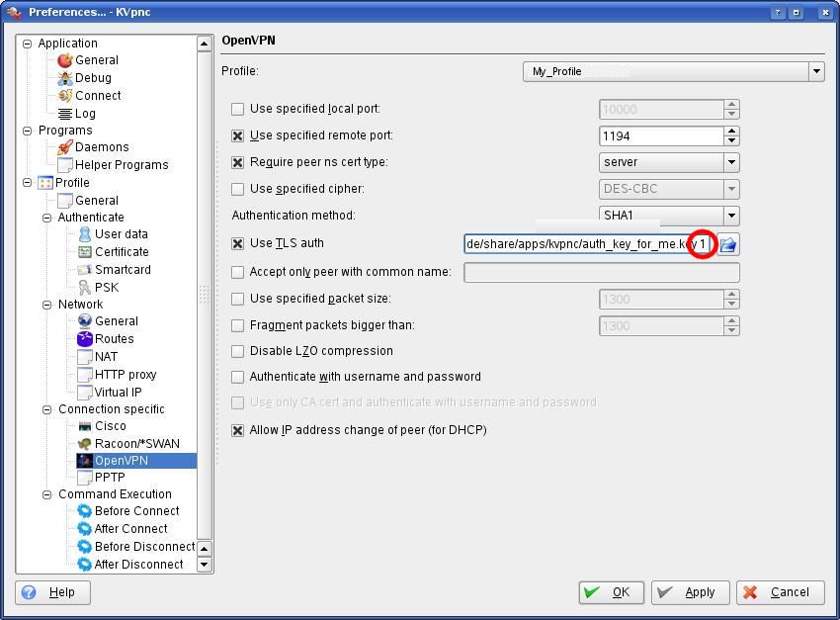
Task: Click the Network General globe icon
Action: click(x=85, y=321)
